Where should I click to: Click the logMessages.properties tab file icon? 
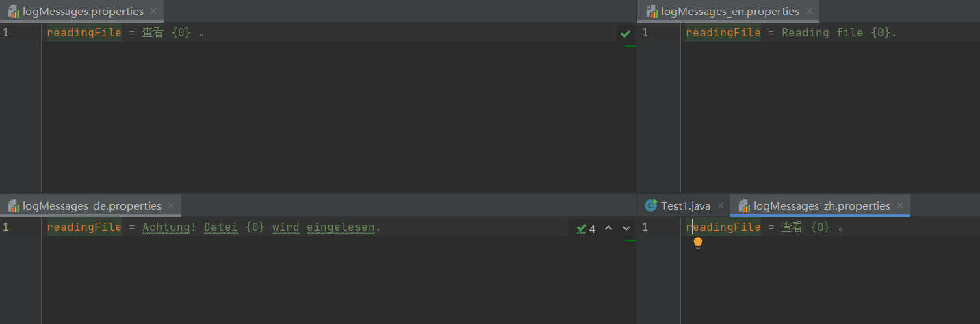click(x=13, y=12)
